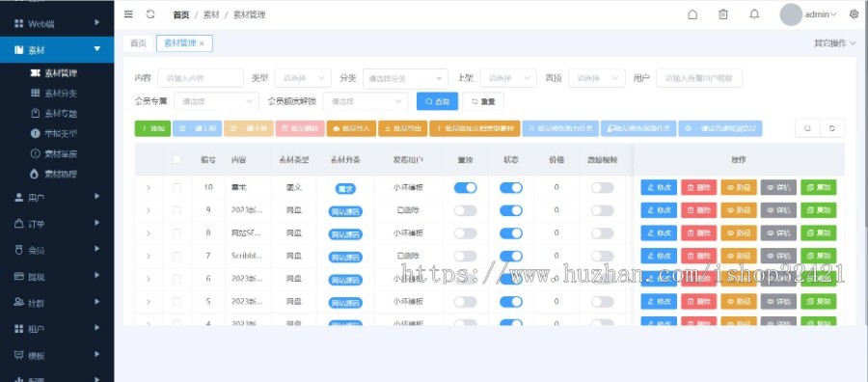
Task: Click the 批量添加文档类型素材 button
Action: (475, 128)
